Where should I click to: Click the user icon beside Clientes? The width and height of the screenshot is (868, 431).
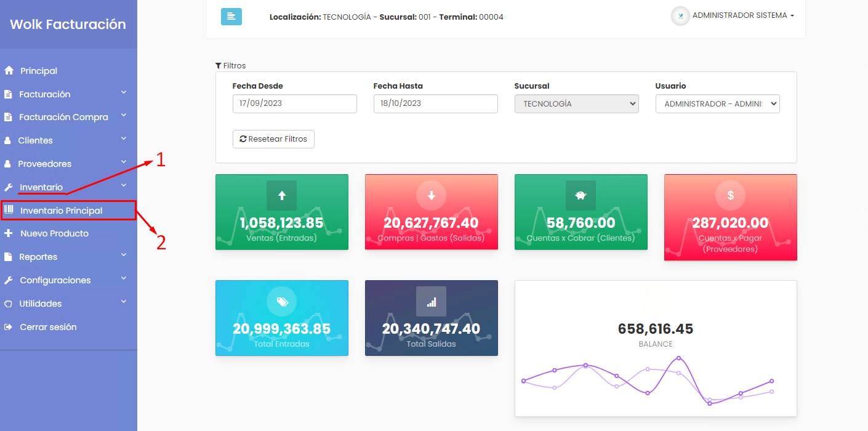pyautogui.click(x=7, y=140)
